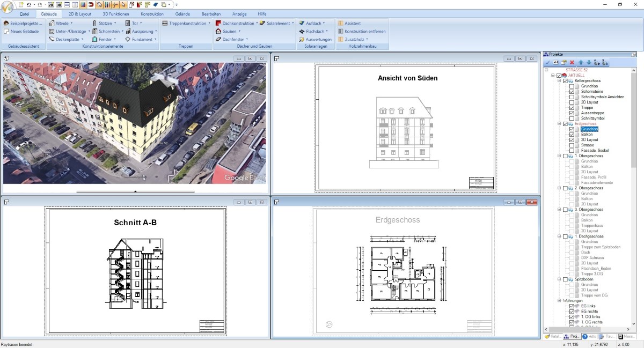Enable the Schnittsymbole Ansichten checkbox
This screenshot has width=644, height=348.
(x=572, y=97)
